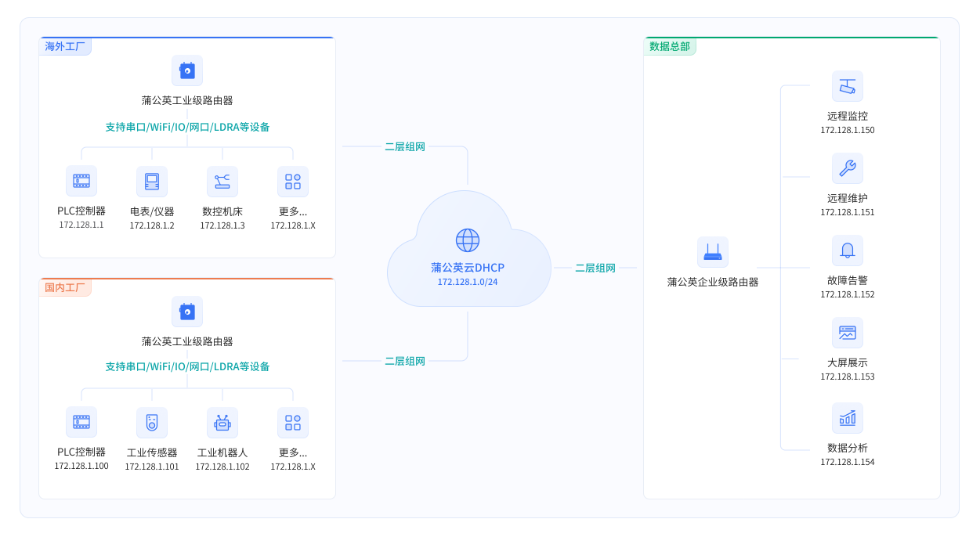The image size is (980, 537).
Task: Click 蒲公英工业级路由器 label in 海外工厂
Action: (x=187, y=100)
